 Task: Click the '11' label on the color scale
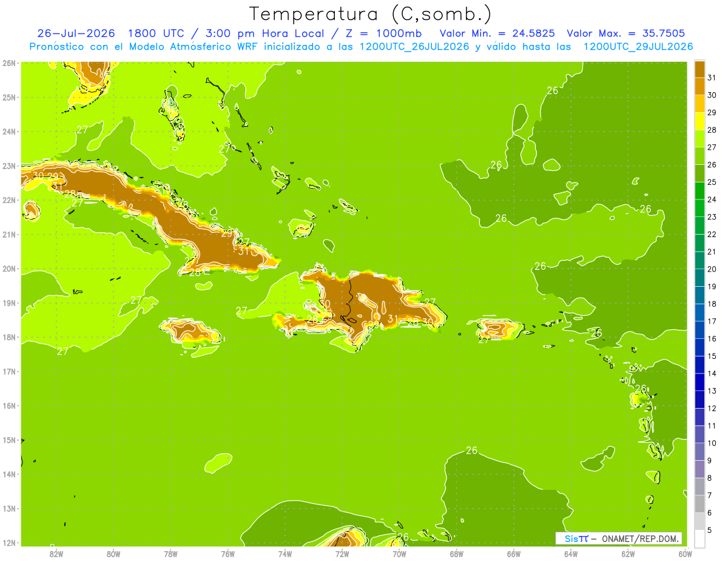click(x=712, y=426)
